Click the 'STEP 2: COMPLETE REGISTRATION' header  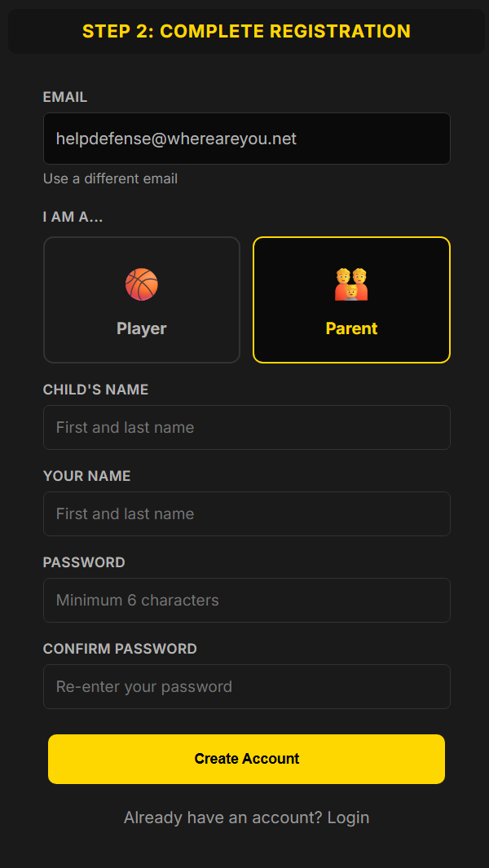(246, 31)
